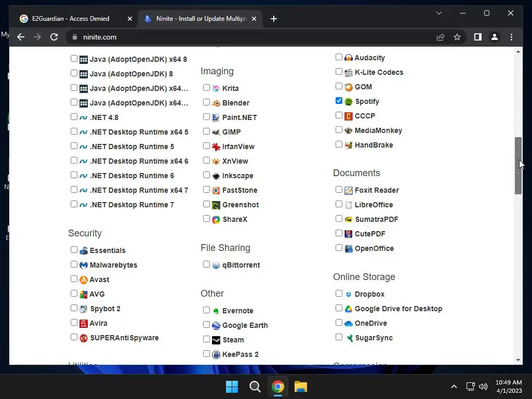
Task: Click the qBittorrent icon
Action: pos(216,265)
